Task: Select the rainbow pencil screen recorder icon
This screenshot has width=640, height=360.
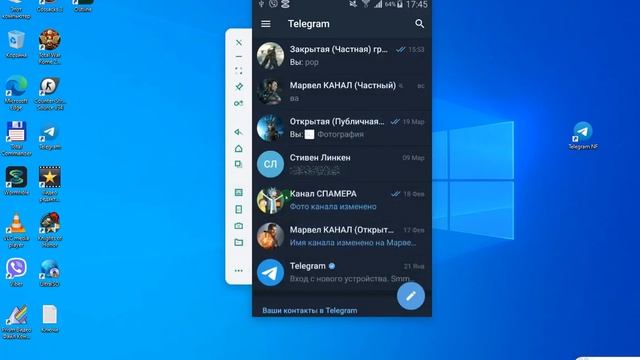Action: tap(16, 322)
